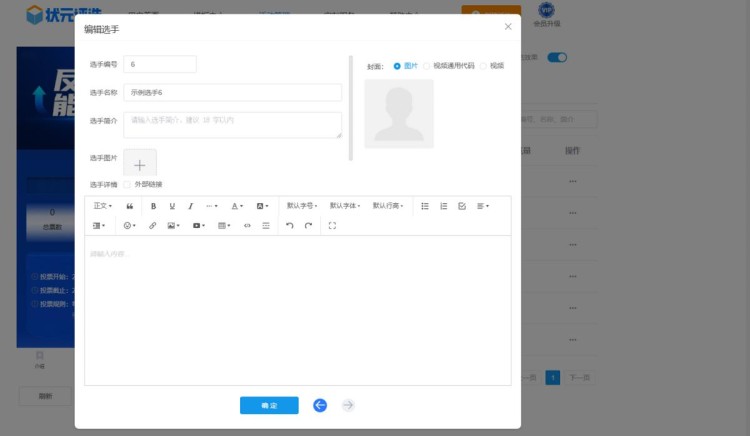
Task: Open the font color picker
Action: click(237, 206)
